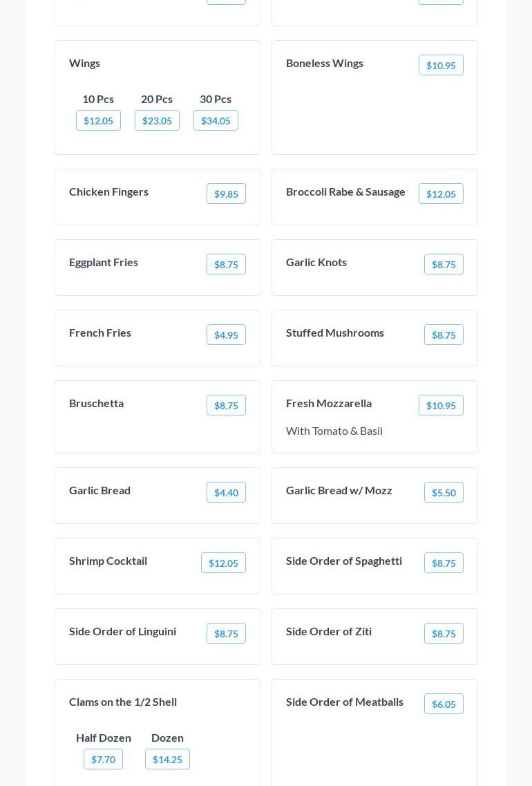Select the Eggplant Fries $8.75 price
The width and height of the screenshot is (532, 786).
click(x=226, y=264)
